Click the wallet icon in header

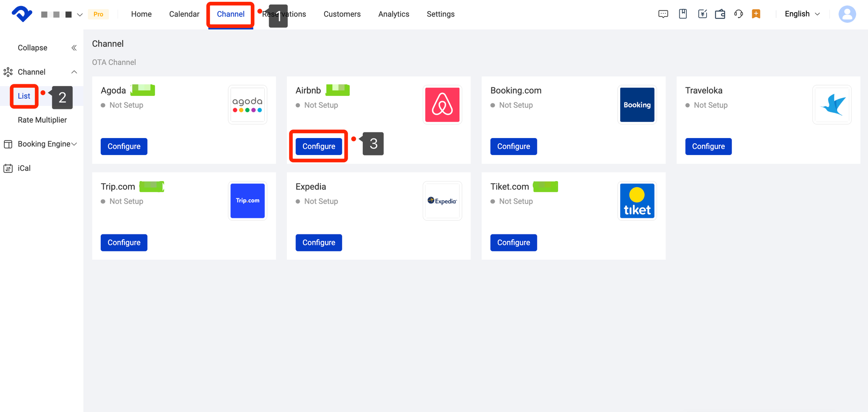720,14
